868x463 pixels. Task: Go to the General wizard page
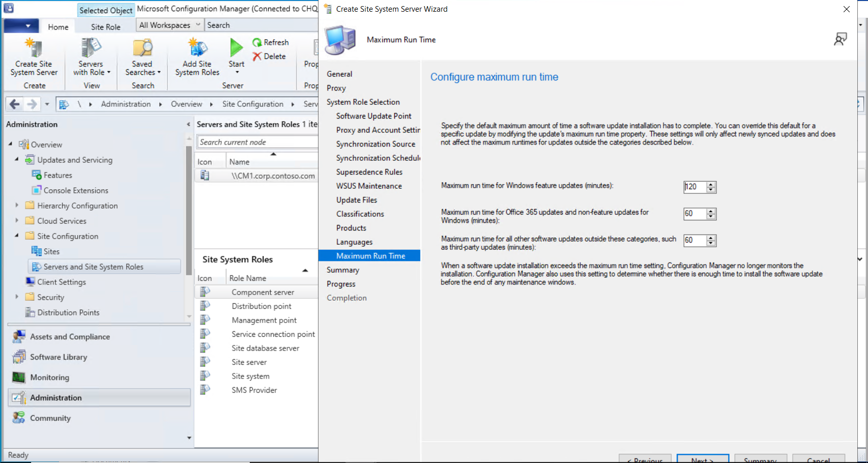click(x=339, y=74)
